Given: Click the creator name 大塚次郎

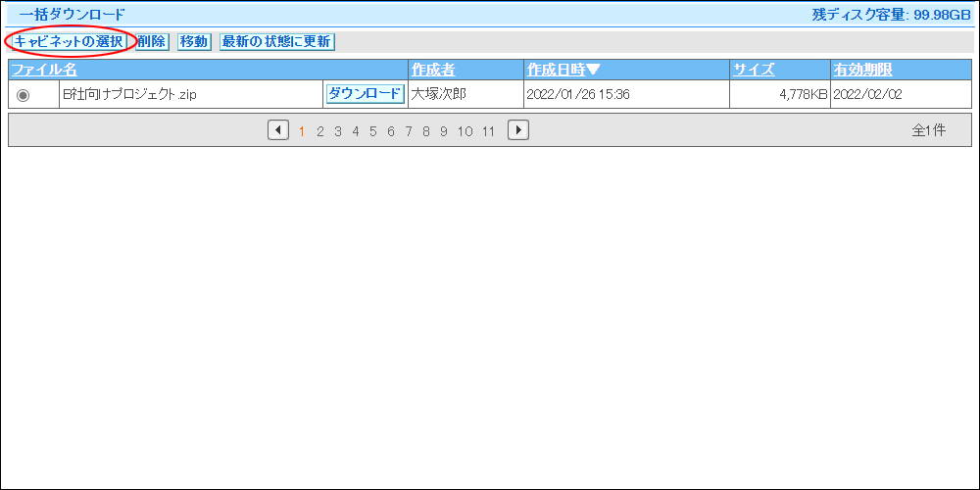Looking at the screenshot, I should click(438, 95).
